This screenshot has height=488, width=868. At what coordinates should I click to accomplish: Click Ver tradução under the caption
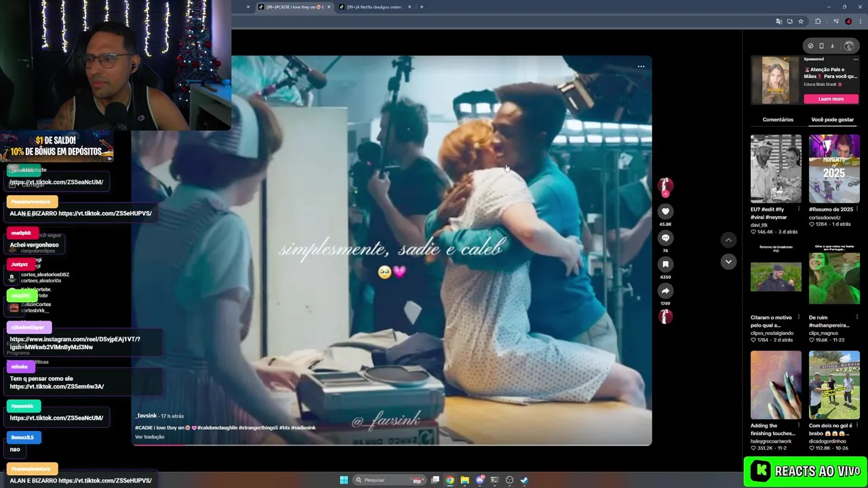[150, 436]
